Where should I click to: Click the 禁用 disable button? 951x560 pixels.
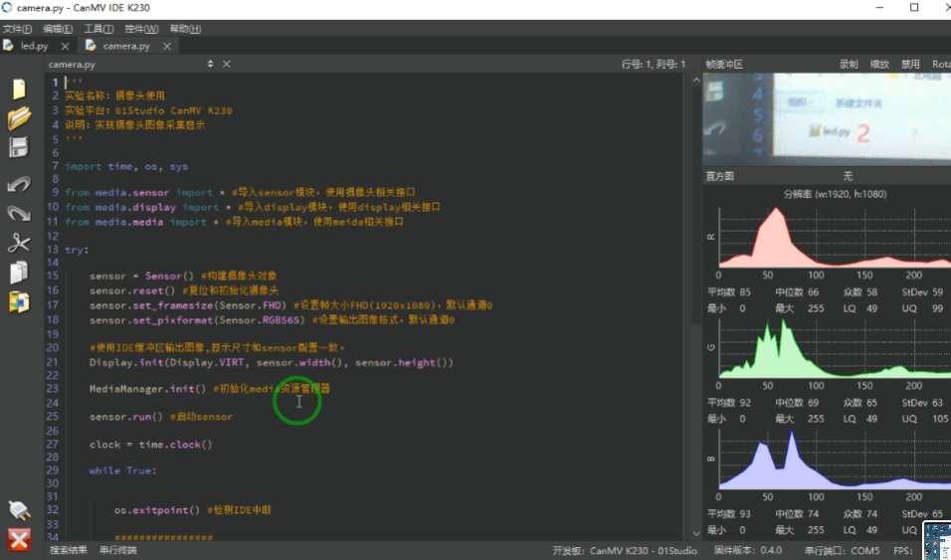coord(910,65)
